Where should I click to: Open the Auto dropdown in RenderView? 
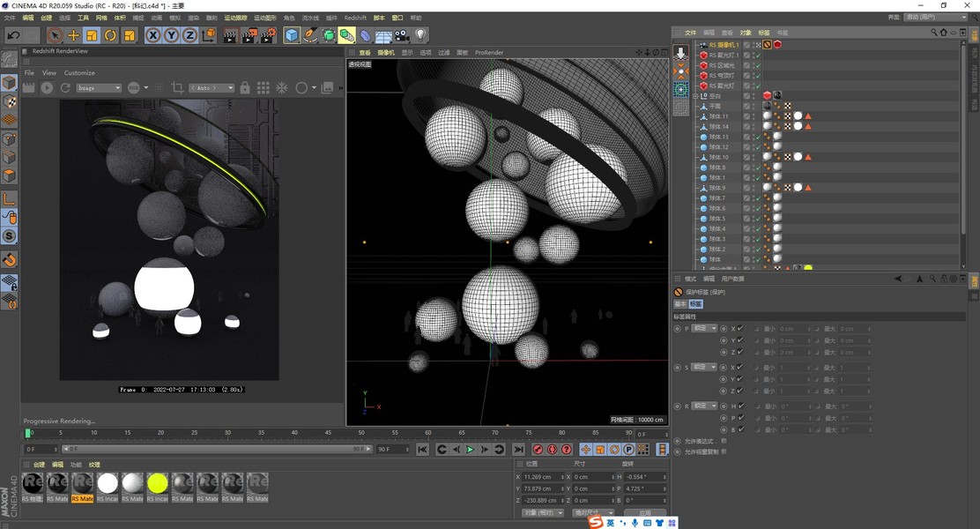pos(214,88)
